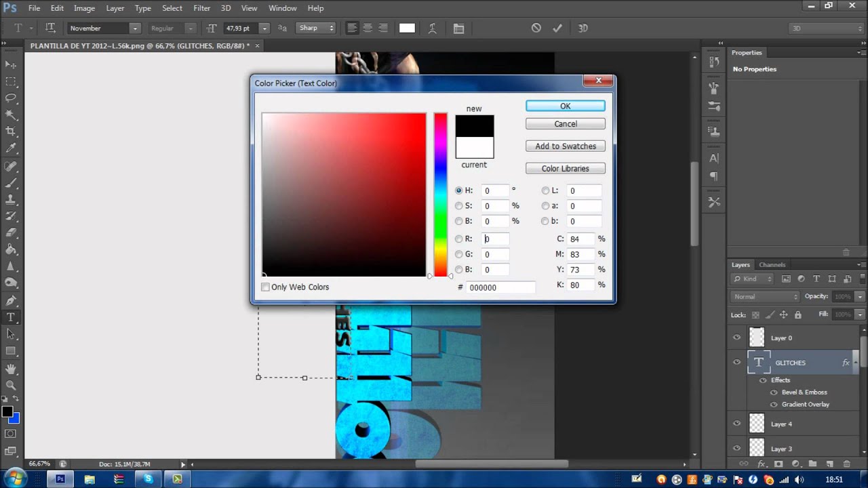Open the Image menu
Viewport: 868px width, 488px height.
(x=84, y=8)
